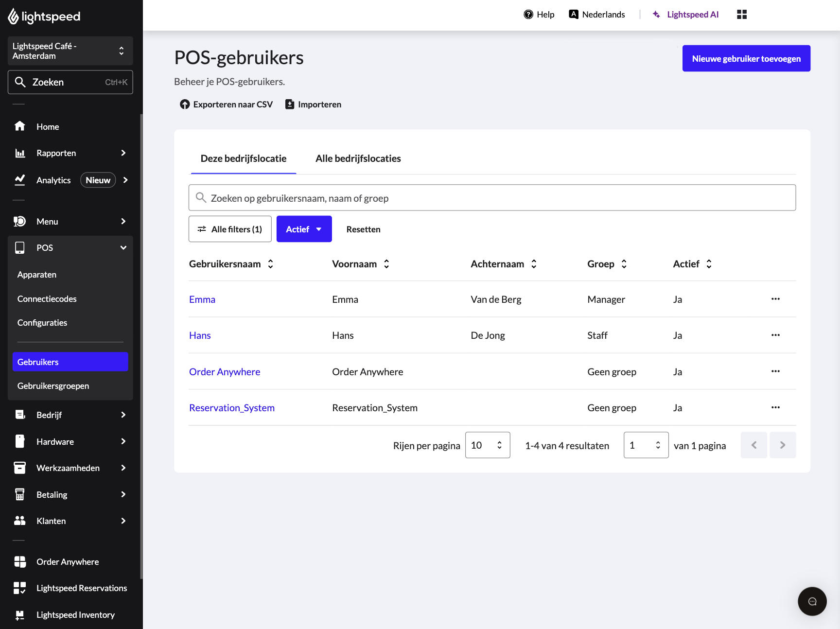
Task: Expand the Rapporten submenu chevron
Action: (123, 153)
